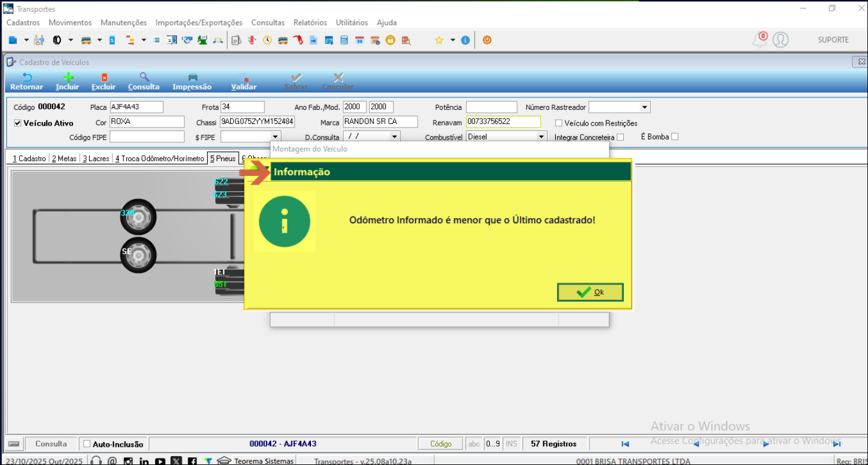Viewport: 868px width, 465px height.
Task: Open the Relatórios menu
Action: (310, 22)
